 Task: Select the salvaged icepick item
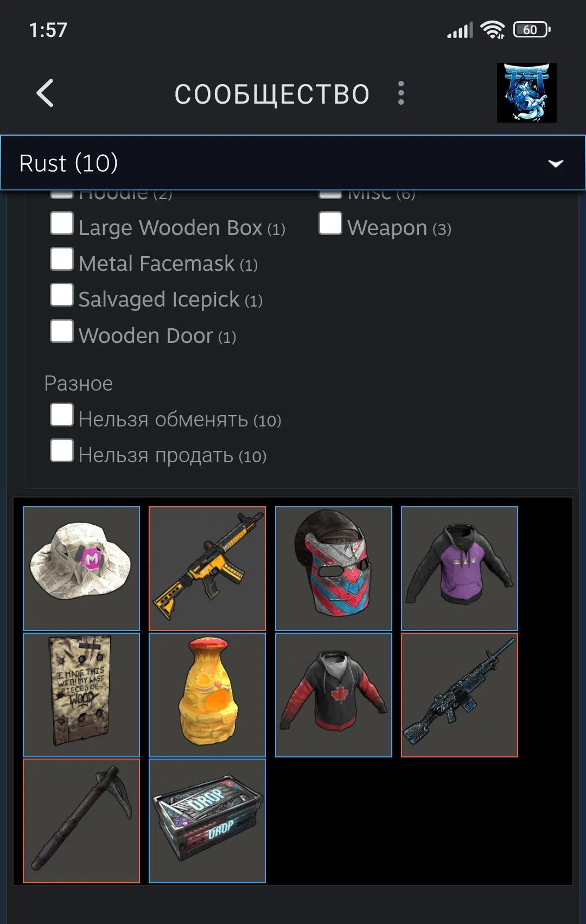81,821
